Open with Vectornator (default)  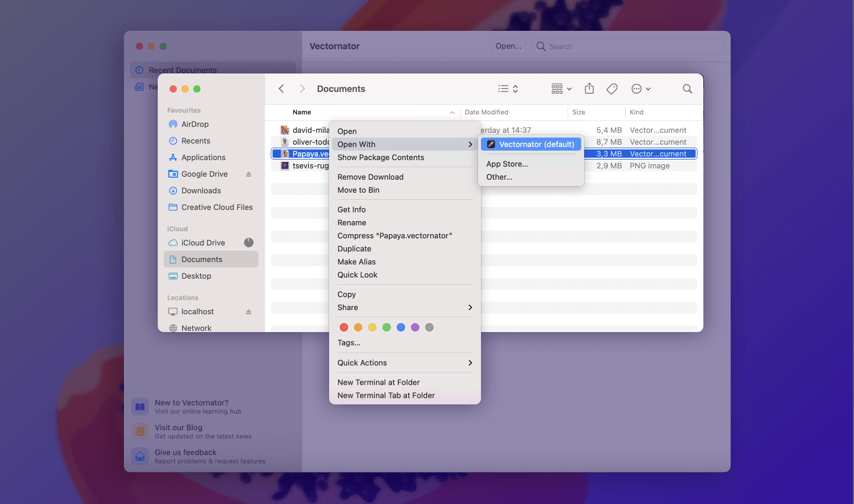click(531, 144)
